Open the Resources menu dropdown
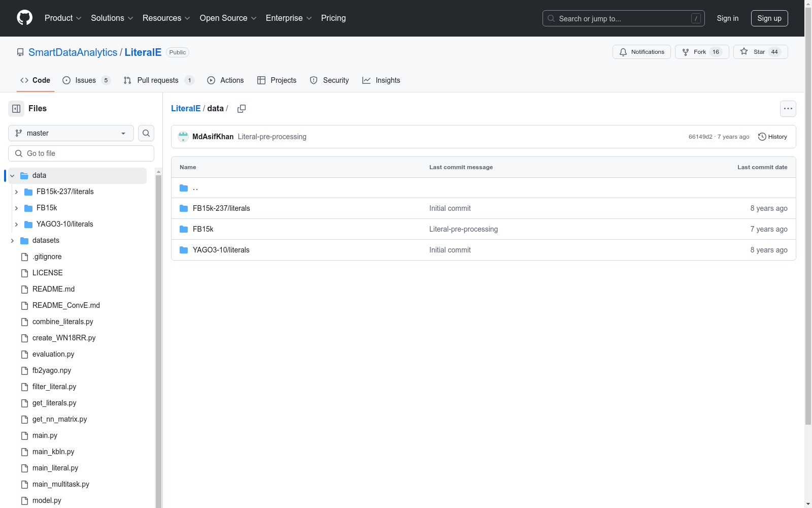812x508 pixels. click(x=166, y=18)
